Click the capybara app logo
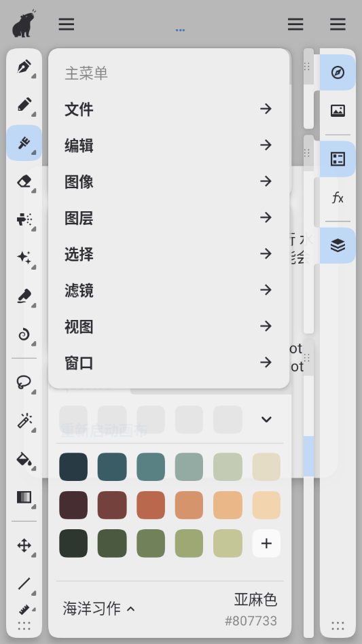This screenshot has height=644, width=362. pyautogui.click(x=24, y=23)
